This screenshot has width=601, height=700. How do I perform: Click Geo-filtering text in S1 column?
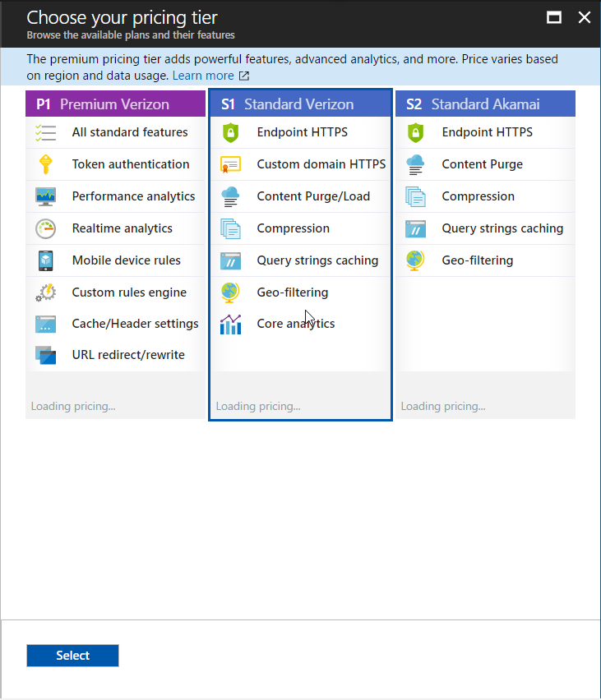292,292
